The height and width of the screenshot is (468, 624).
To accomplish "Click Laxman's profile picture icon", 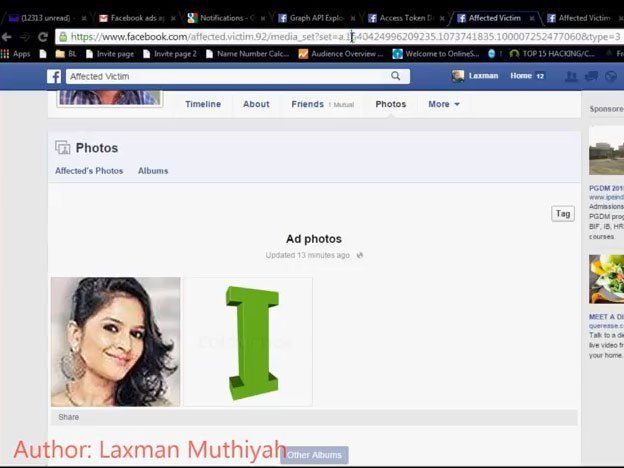I will pos(458,76).
